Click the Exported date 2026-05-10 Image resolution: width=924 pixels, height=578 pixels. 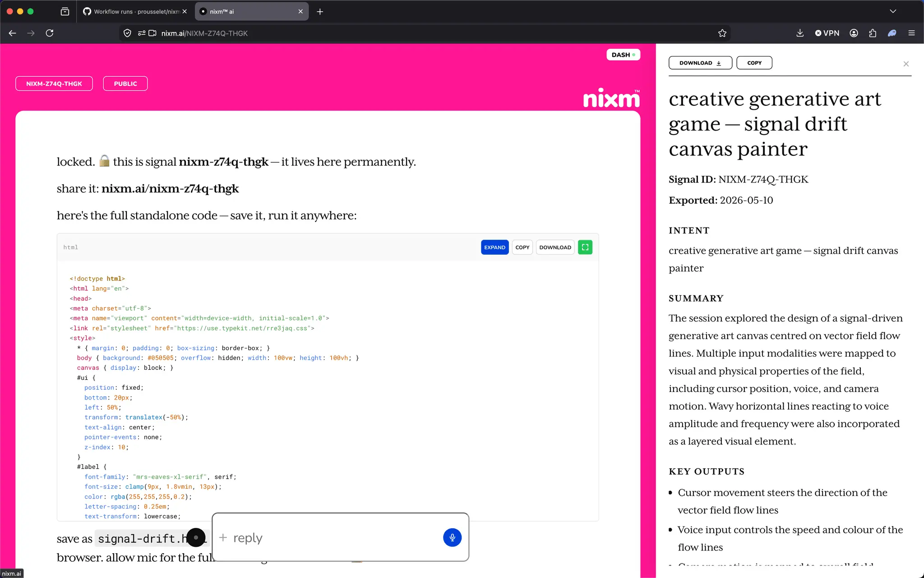[x=746, y=200]
